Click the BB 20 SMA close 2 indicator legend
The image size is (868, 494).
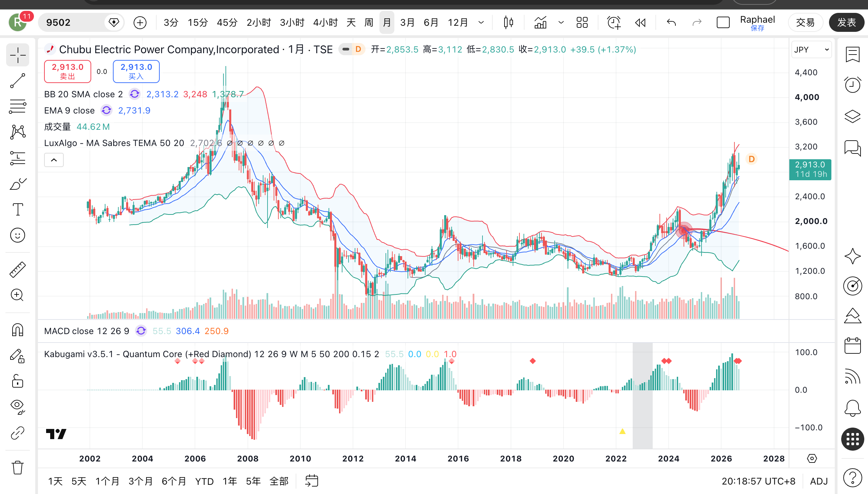click(83, 94)
